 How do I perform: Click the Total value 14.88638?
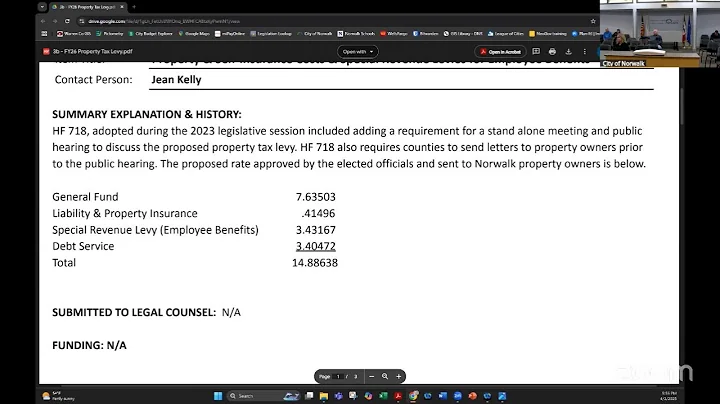[x=315, y=263]
